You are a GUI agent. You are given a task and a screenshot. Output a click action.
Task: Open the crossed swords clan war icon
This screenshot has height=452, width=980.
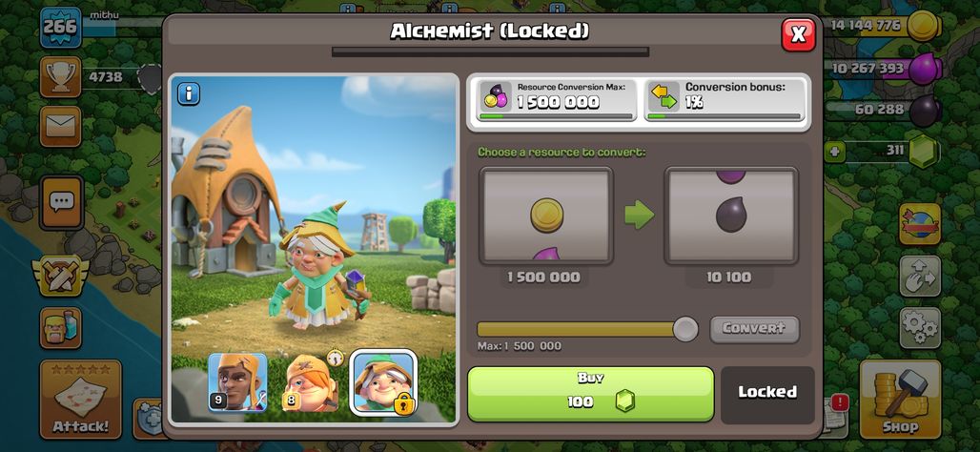coord(61,276)
